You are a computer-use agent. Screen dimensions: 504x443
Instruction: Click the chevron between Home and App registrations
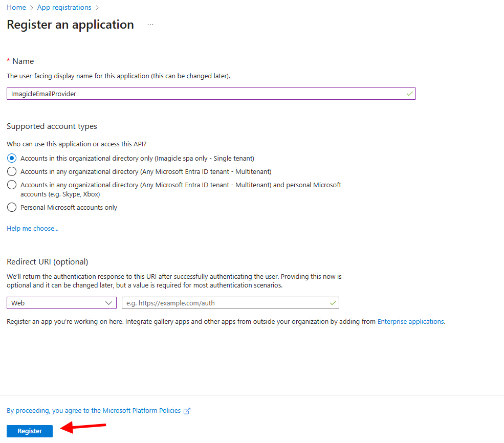pyautogui.click(x=32, y=8)
